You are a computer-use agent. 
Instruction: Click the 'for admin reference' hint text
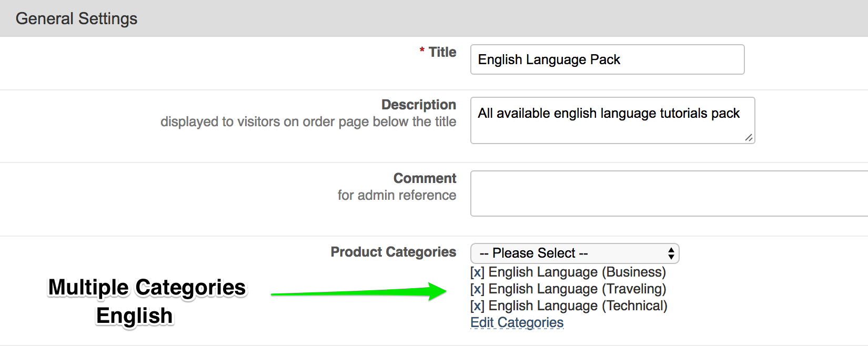pos(397,195)
